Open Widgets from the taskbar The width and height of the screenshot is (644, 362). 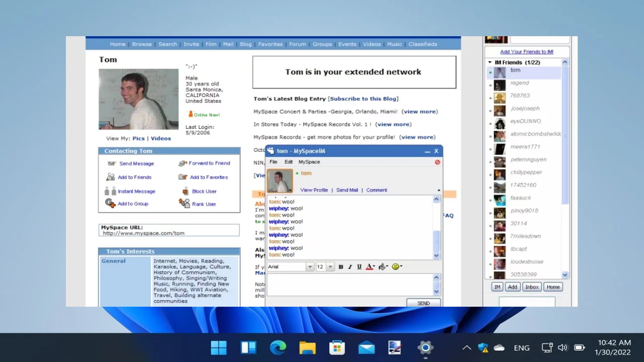point(249,347)
